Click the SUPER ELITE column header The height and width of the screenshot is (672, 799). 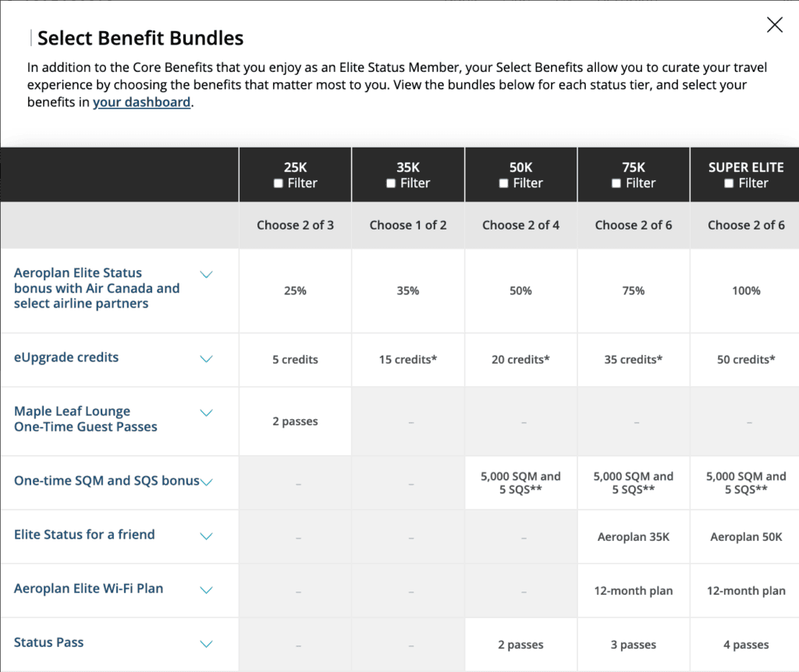click(745, 167)
